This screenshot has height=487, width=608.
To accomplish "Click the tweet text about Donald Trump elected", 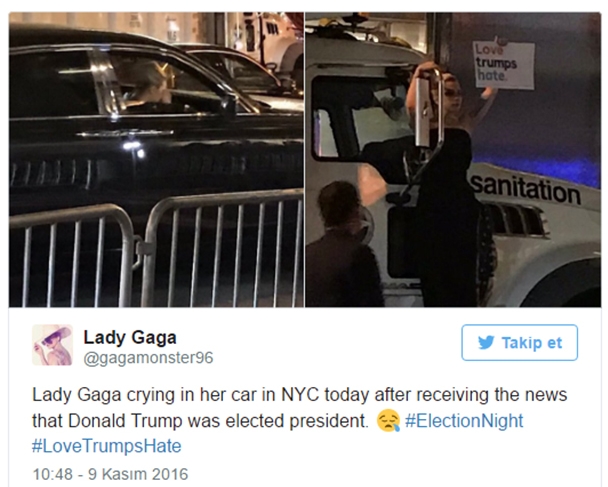I will click(x=299, y=408).
